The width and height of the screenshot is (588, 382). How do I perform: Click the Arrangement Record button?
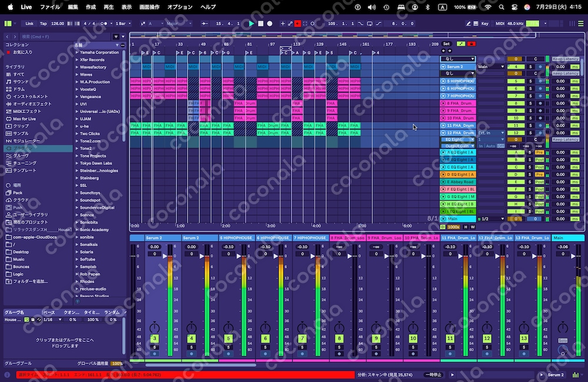pyautogui.click(x=270, y=24)
